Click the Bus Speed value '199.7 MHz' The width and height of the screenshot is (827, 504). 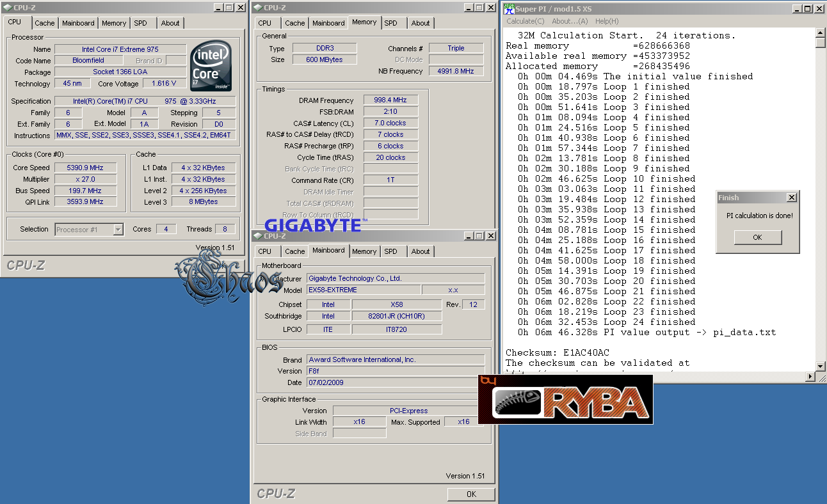coord(84,191)
